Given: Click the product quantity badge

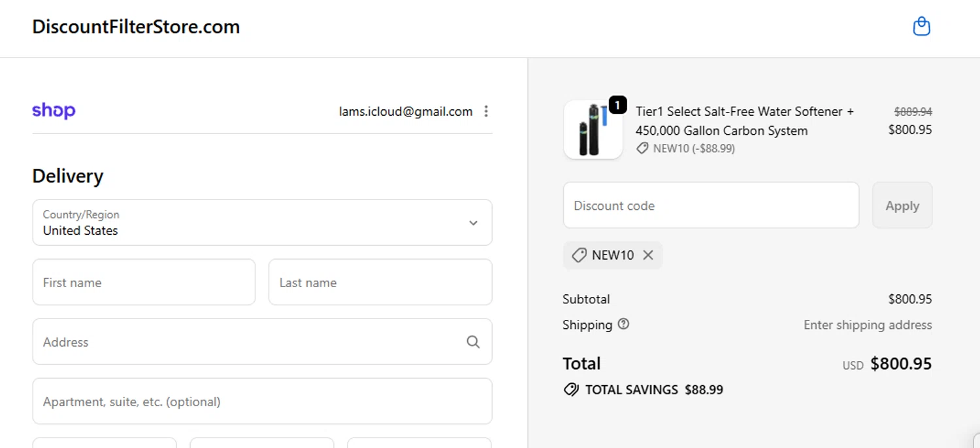Looking at the screenshot, I should tap(617, 105).
